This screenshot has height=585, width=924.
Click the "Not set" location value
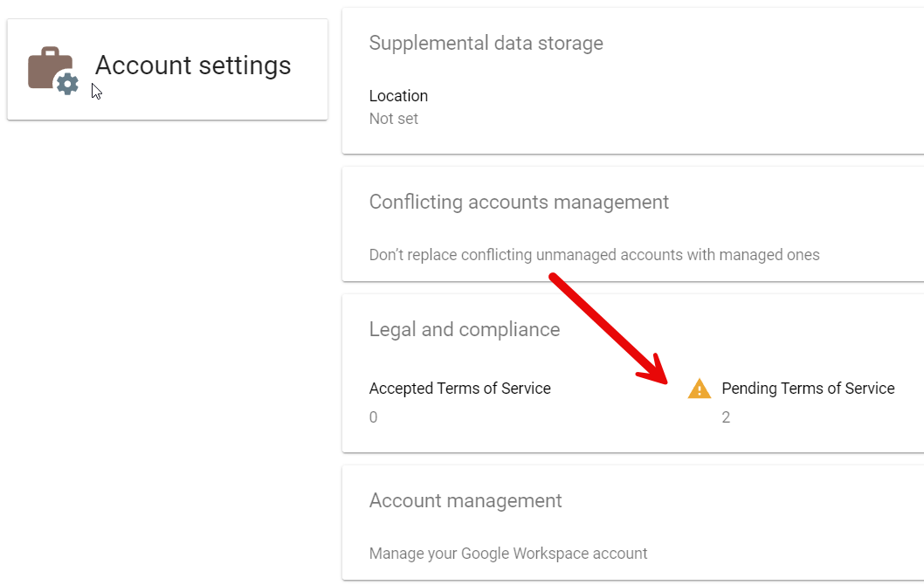(393, 119)
